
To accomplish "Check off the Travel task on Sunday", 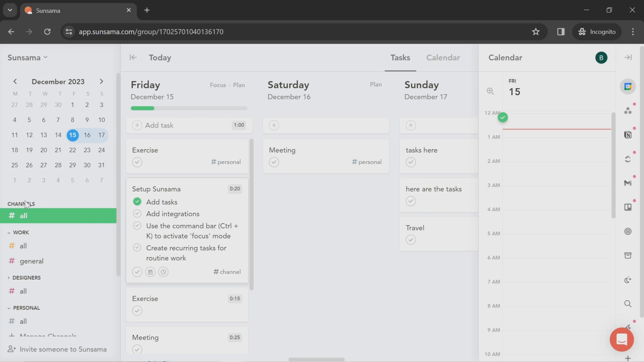I will (x=411, y=240).
